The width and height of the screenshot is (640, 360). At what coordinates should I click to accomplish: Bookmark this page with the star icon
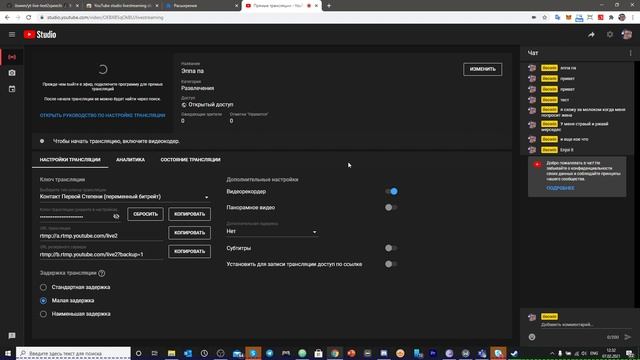pyautogui.click(x=544, y=18)
